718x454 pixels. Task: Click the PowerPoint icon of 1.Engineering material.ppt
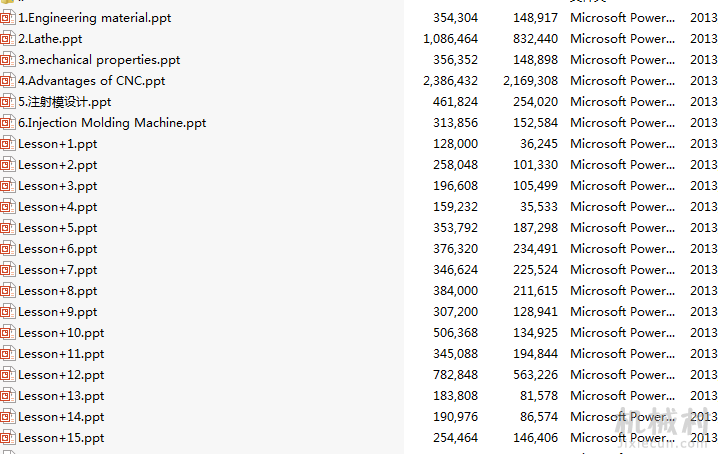click(x=8, y=18)
